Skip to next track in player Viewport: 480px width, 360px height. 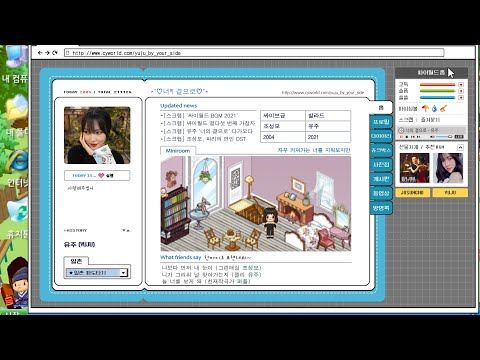coord(418,137)
